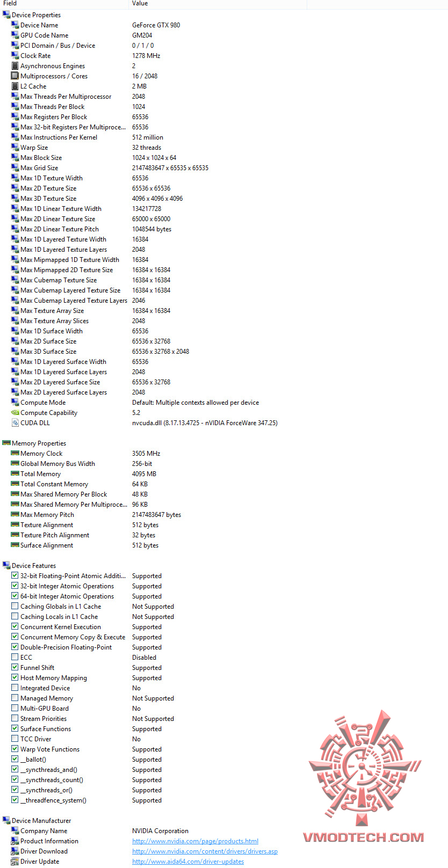Open the NVIDIA drivers download link
Viewport: 448px width, 868px height.
(205, 851)
